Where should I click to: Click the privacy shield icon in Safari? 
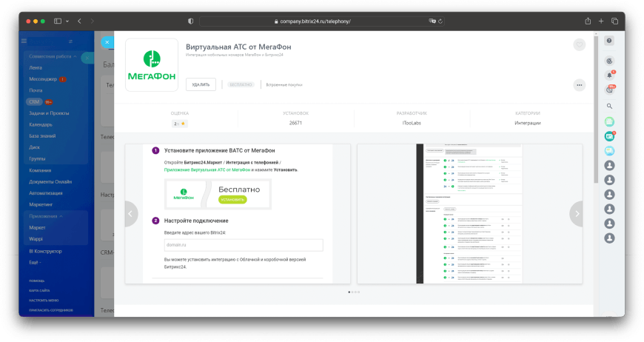190,21
